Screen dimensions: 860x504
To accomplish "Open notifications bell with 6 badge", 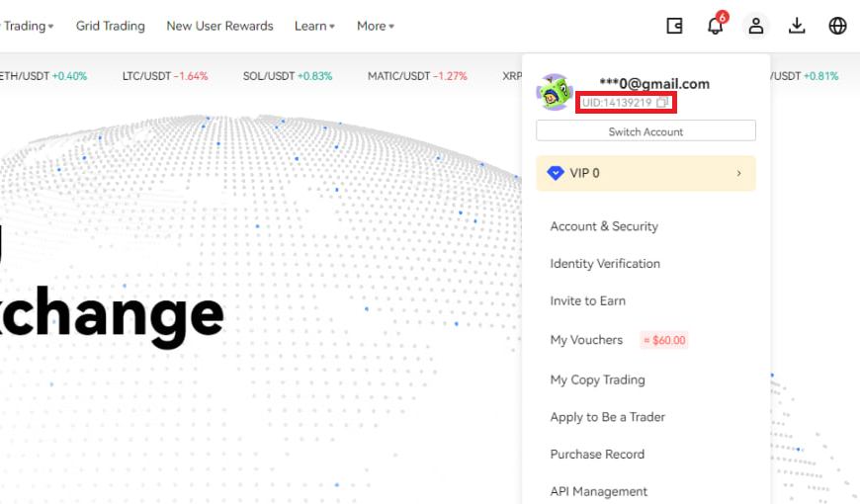I will [715, 26].
